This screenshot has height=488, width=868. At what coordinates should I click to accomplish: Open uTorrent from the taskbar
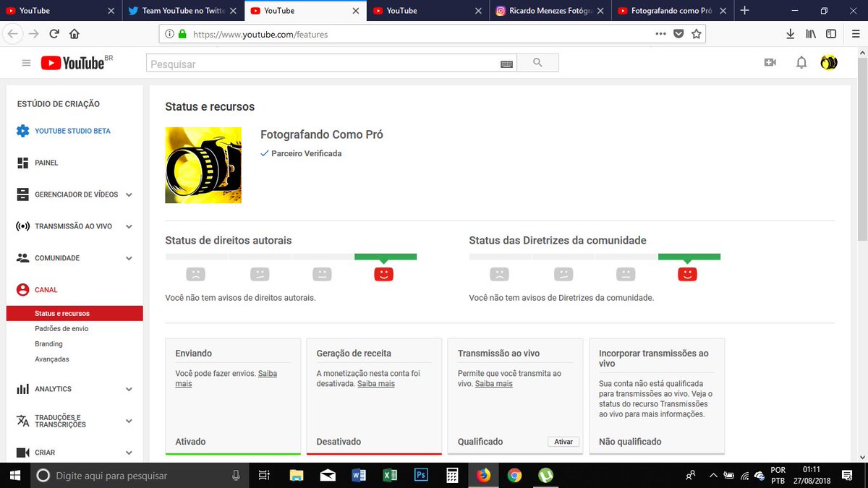[x=545, y=475]
